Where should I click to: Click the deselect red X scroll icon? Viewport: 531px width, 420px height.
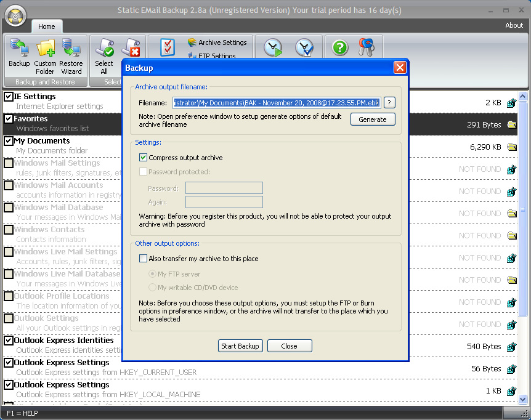pyautogui.click(x=131, y=47)
